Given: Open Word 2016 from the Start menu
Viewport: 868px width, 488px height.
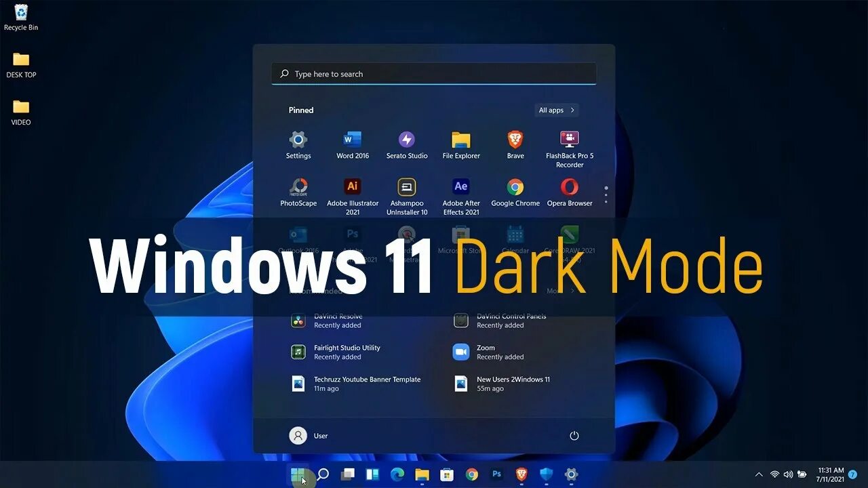Looking at the screenshot, I should (x=352, y=142).
